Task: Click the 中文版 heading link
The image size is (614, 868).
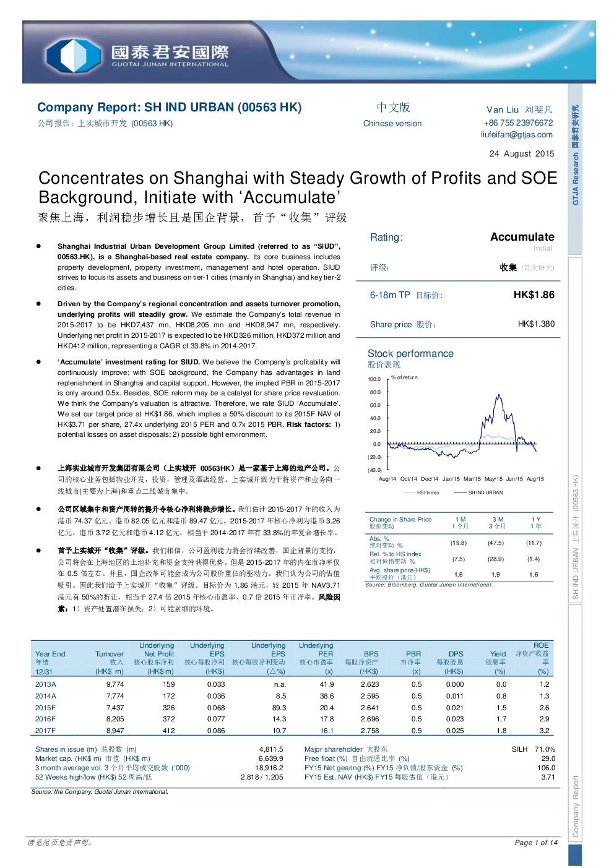Action: (x=394, y=108)
